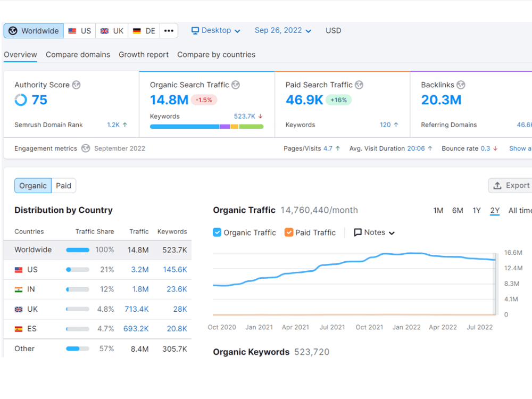Select the All time range
532x399 pixels.
tap(520, 211)
